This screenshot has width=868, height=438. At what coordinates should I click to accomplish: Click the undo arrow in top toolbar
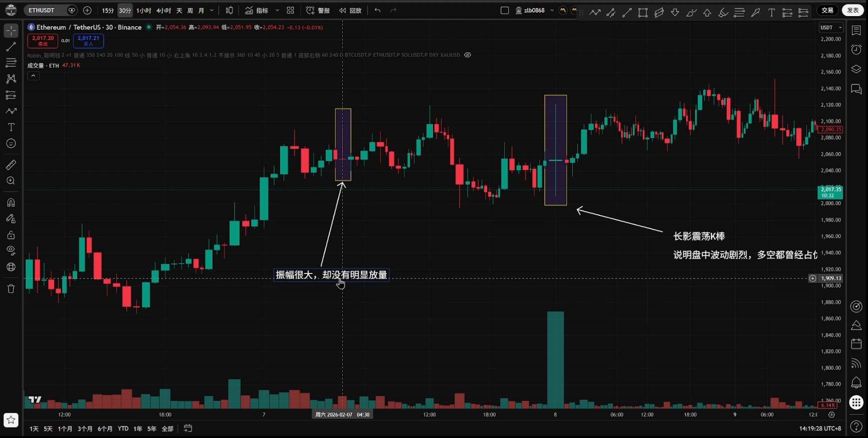point(377,11)
